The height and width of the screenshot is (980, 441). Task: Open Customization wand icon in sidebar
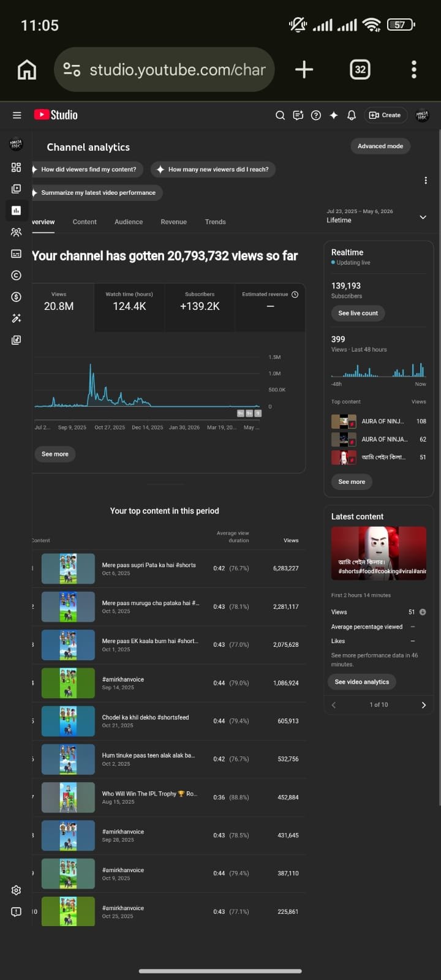click(x=17, y=318)
